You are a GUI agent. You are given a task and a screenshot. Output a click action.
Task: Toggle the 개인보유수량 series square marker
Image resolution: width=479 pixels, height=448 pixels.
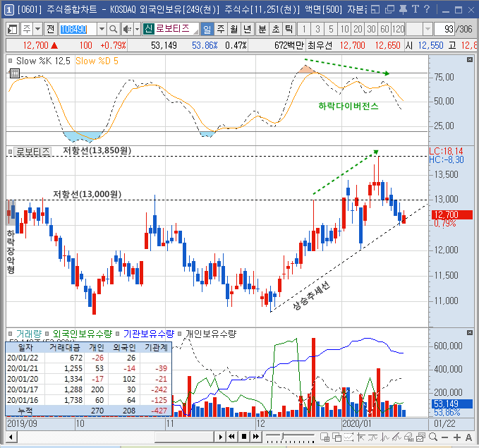point(180,334)
